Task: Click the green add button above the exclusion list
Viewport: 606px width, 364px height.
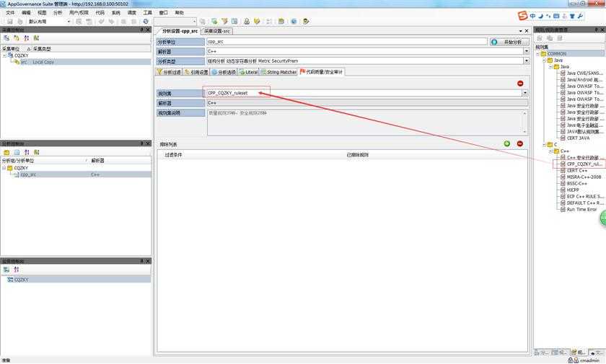Action: (x=506, y=143)
